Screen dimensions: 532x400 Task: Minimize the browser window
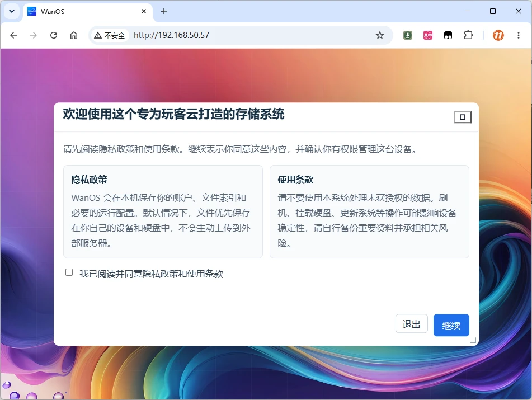[467, 11]
